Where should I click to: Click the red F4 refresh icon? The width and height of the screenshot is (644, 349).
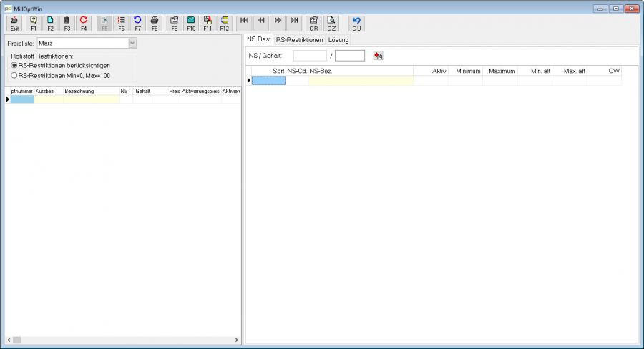tap(84, 24)
